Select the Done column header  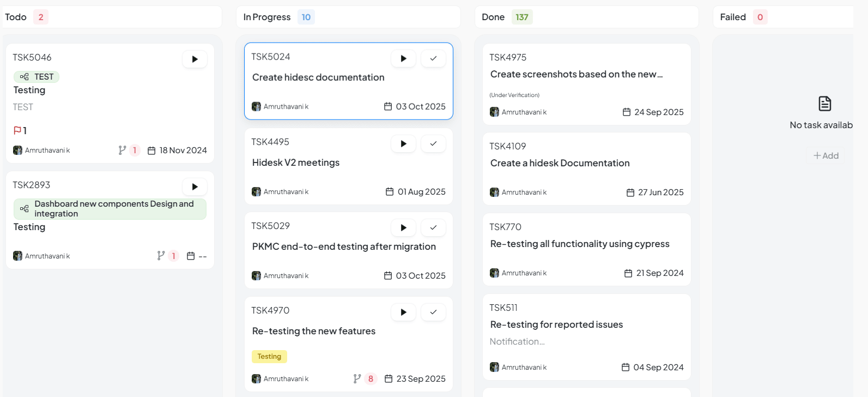coord(493,17)
